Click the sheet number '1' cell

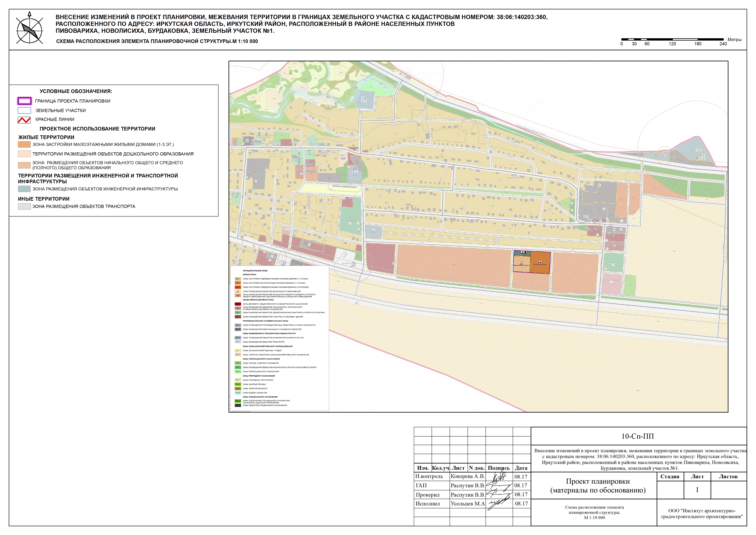(x=697, y=490)
